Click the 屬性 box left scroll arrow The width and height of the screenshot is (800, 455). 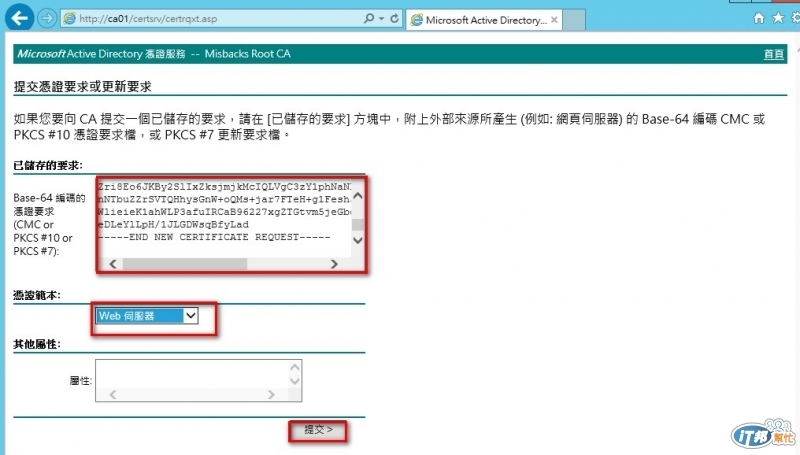coord(113,394)
